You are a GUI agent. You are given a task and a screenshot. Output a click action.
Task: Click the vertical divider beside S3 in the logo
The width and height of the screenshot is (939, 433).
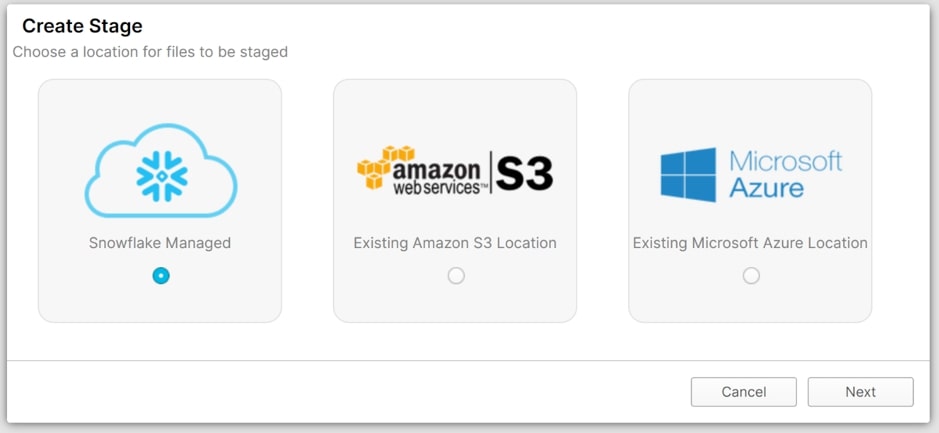(490, 172)
